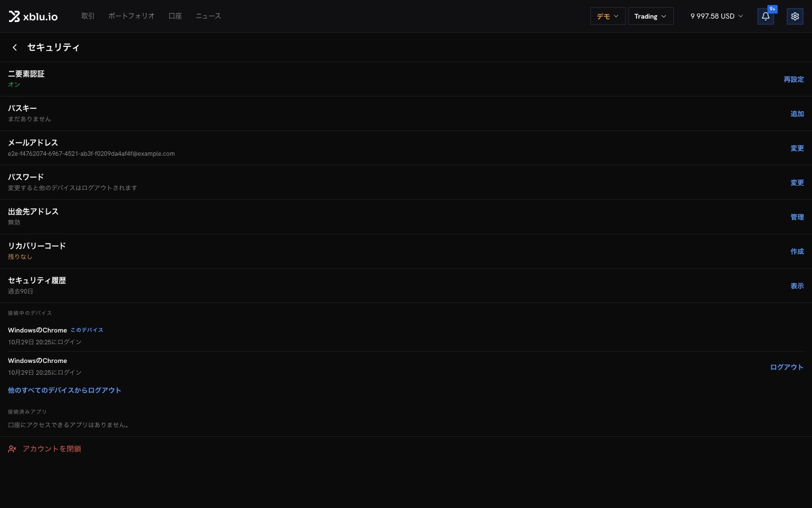The image size is (812, 508).
Task: Click the 無効 withdrawal address status
Action: point(14,222)
